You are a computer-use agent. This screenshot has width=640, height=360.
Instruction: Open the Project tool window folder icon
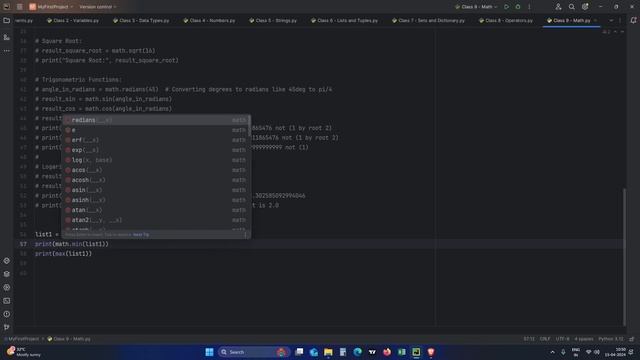7,20
